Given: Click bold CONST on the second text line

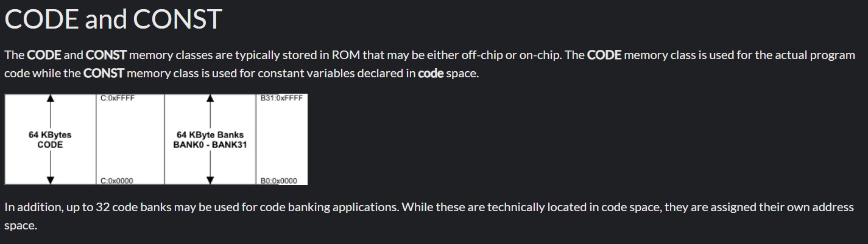Looking at the screenshot, I should [104, 74].
